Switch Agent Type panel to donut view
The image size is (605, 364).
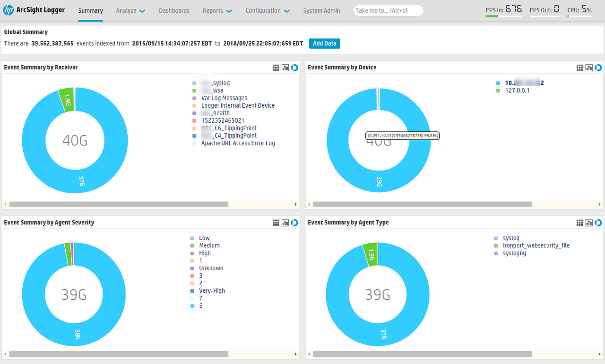(x=598, y=223)
